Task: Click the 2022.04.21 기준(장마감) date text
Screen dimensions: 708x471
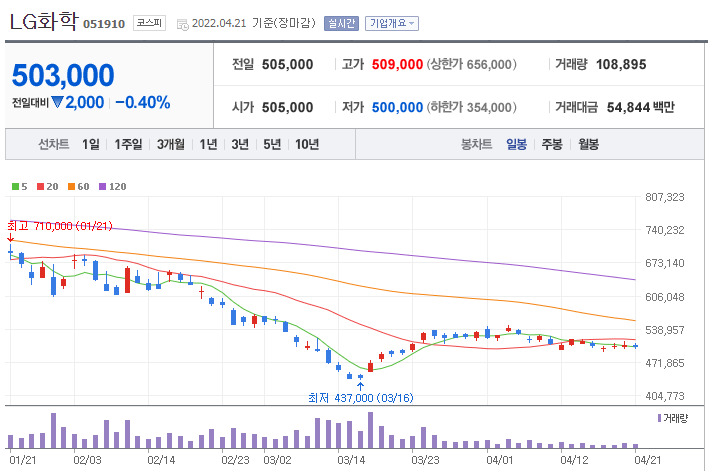Action: click(x=253, y=23)
